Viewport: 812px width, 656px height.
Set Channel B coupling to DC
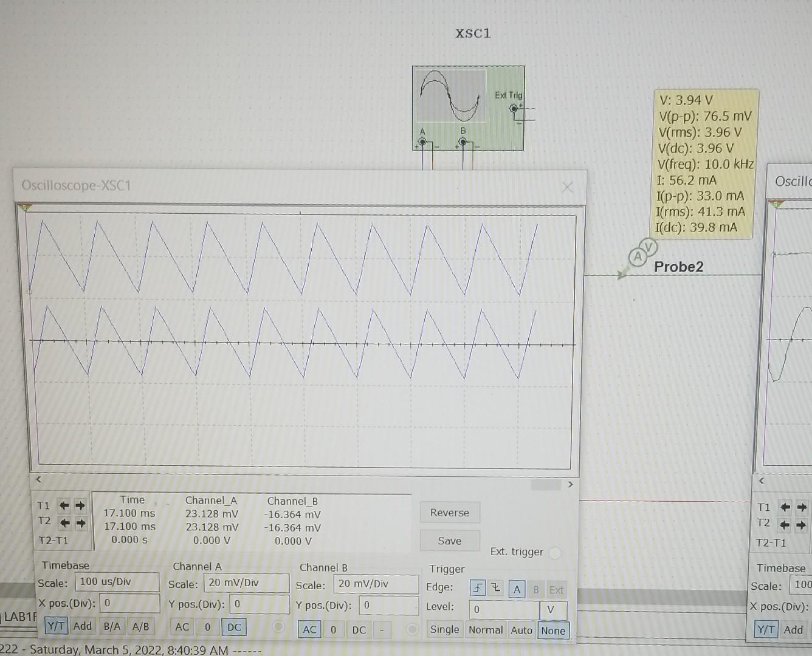(x=359, y=630)
